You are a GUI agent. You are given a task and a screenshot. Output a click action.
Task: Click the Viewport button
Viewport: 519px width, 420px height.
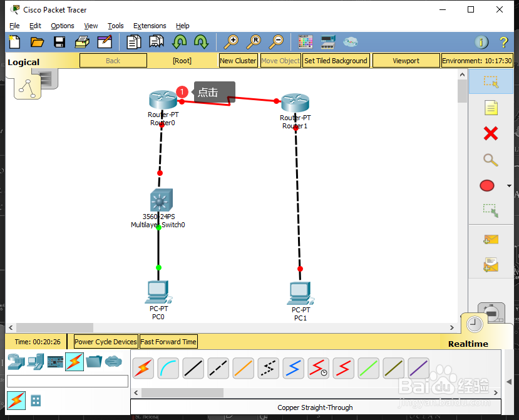406,61
